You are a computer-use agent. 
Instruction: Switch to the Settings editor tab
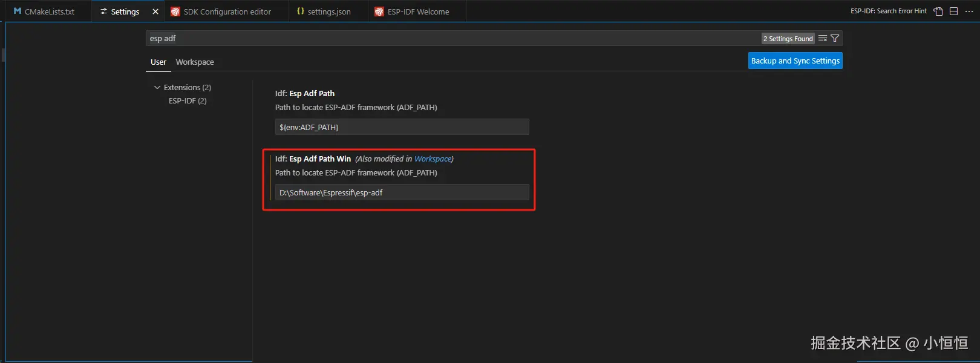click(x=125, y=11)
